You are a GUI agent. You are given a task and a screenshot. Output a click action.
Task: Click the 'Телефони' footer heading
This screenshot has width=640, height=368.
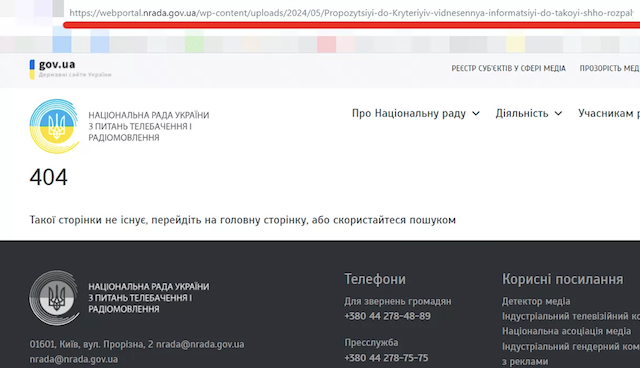[375, 279]
